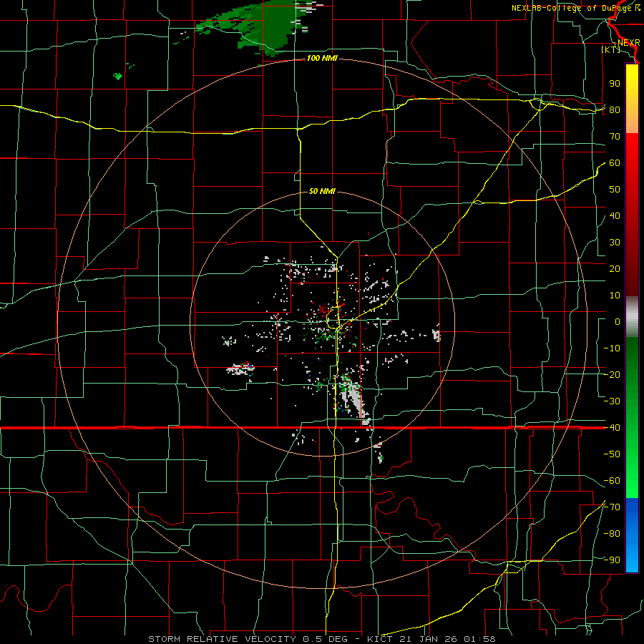Screen dimensions: 644x644
Task: Click the 70 value on the velocity scale
Action: [x=615, y=137]
